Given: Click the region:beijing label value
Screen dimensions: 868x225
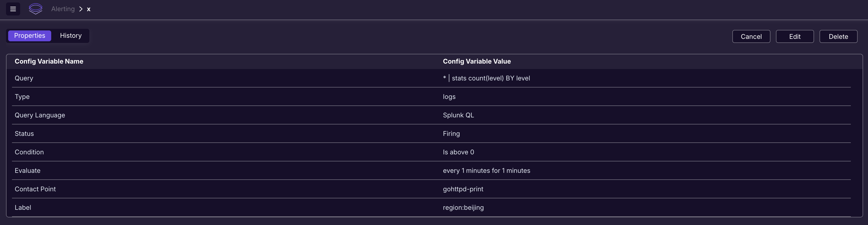Looking at the screenshot, I should click(463, 208).
